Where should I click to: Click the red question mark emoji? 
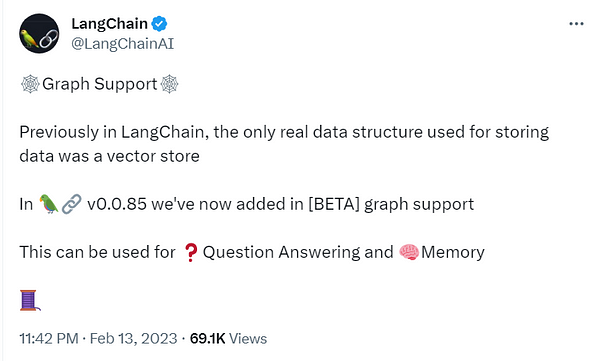191,252
